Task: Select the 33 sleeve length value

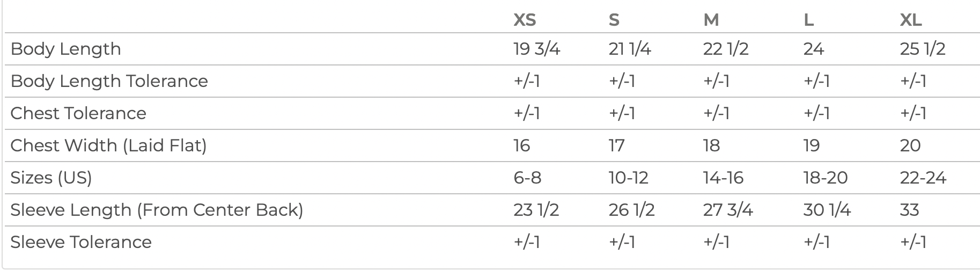Action: (x=909, y=210)
